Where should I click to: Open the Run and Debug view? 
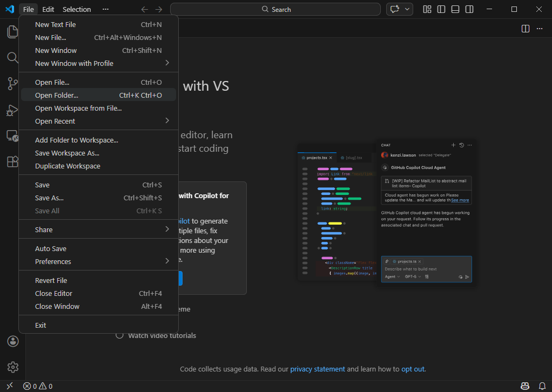click(x=12, y=110)
